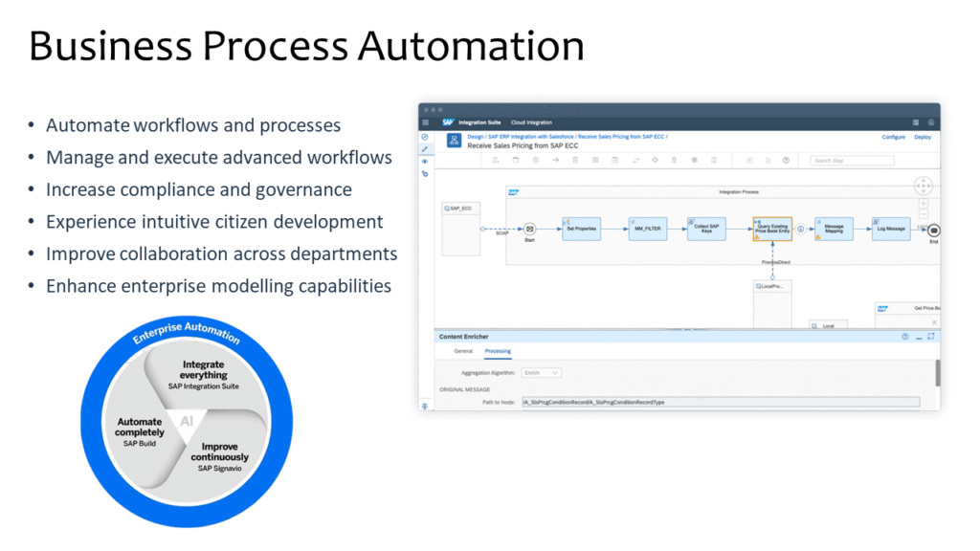Image resolution: width=980 pixels, height=551 pixels.
Task: Click the palette help question-mark icon
Action: [x=785, y=160]
